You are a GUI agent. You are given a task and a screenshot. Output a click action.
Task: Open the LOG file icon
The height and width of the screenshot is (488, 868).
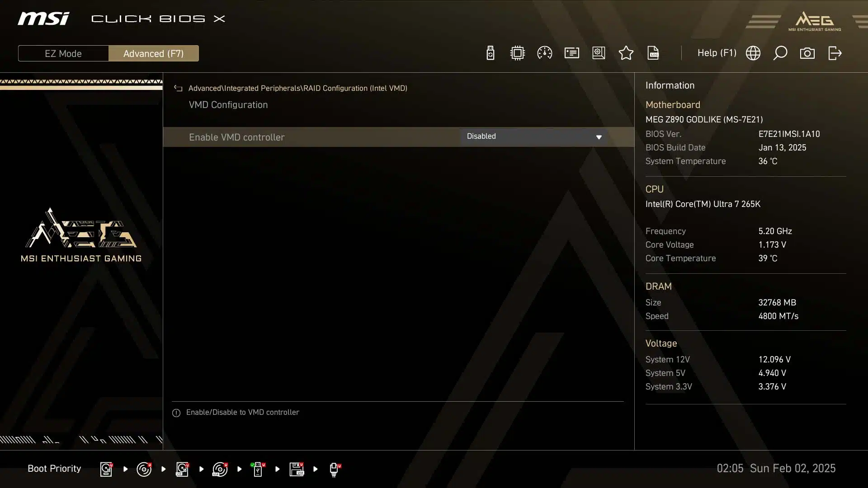[x=653, y=53]
